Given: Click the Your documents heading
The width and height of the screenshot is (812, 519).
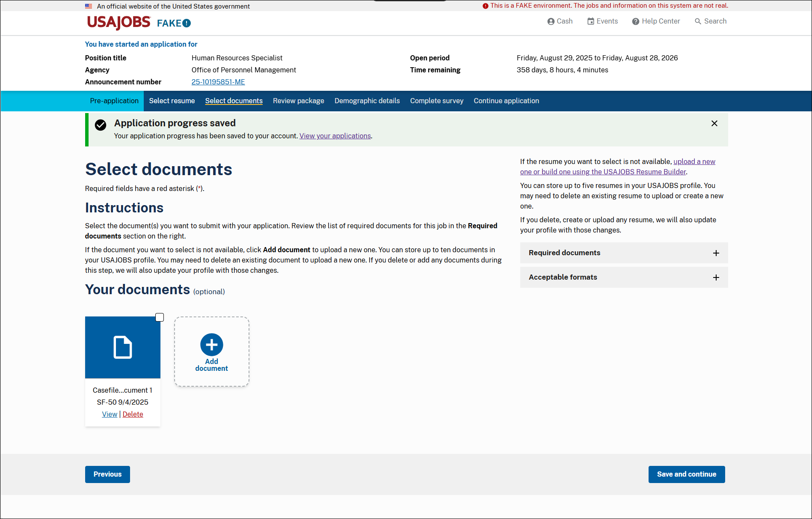Looking at the screenshot, I should pos(137,290).
